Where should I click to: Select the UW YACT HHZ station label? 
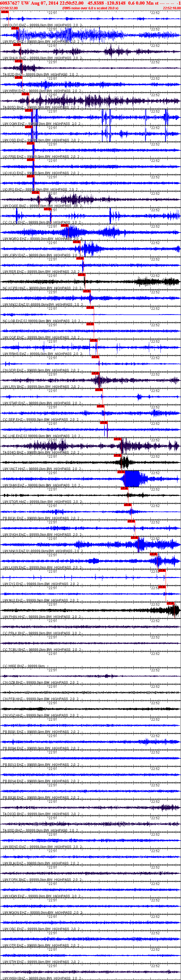[41, 468]
